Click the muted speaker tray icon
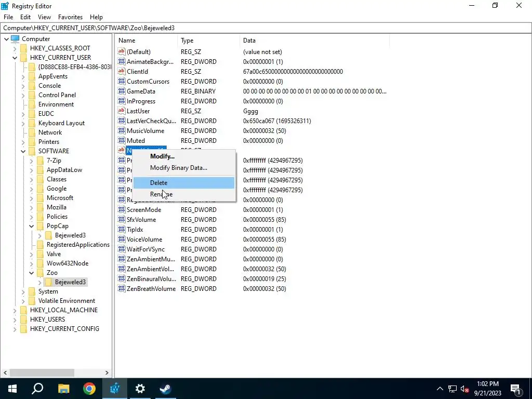 [x=465, y=389]
